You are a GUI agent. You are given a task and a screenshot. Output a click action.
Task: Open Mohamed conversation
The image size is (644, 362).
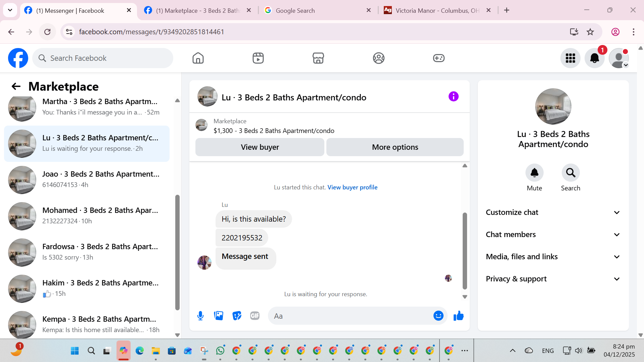click(x=87, y=216)
